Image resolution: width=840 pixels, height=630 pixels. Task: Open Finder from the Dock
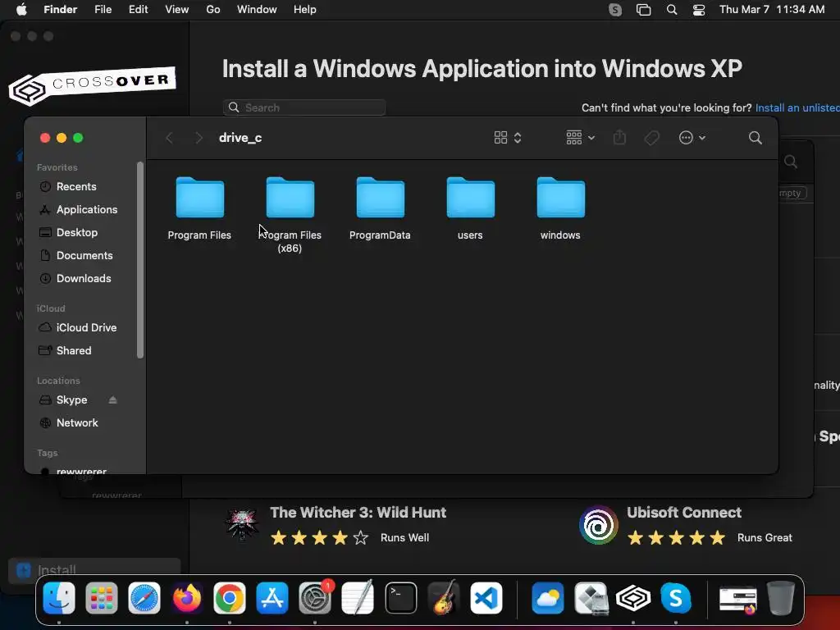59,598
